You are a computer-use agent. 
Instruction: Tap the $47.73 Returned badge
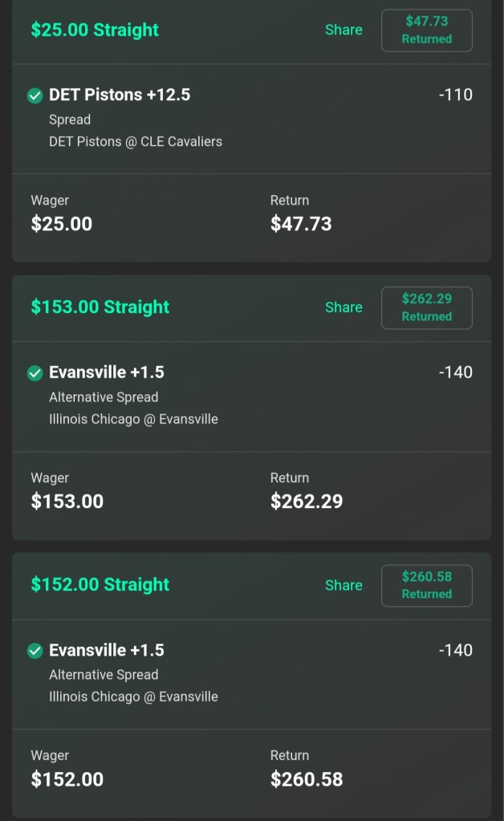click(426, 30)
